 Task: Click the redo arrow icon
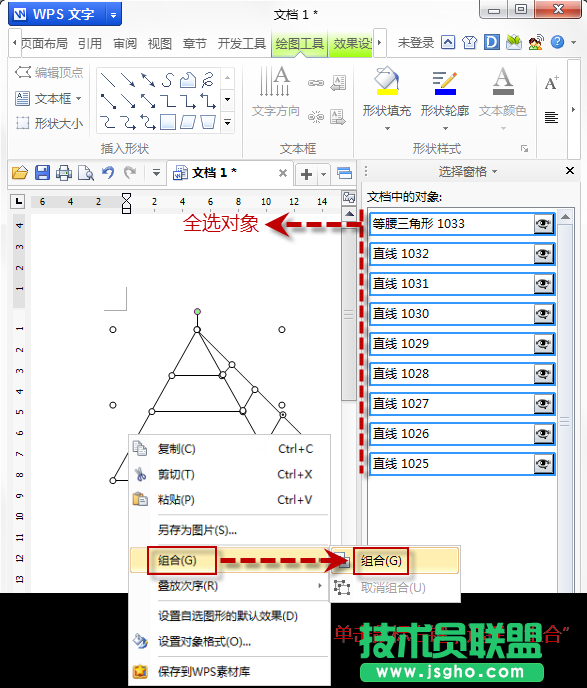tap(129, 172)
